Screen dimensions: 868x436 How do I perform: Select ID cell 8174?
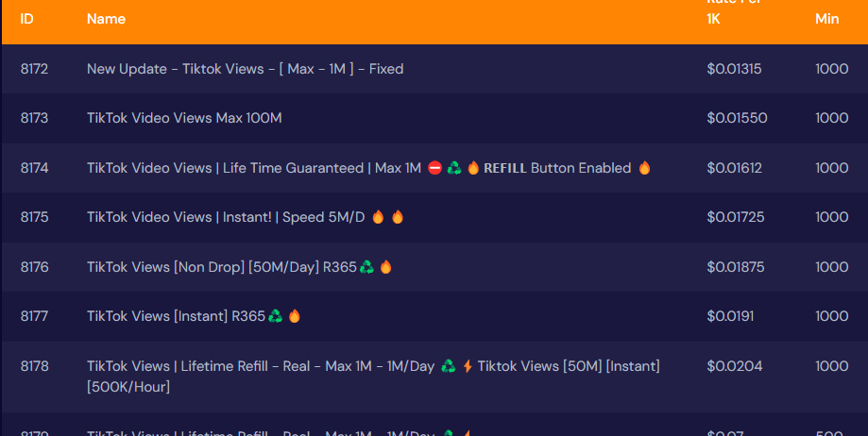point(34,168)
